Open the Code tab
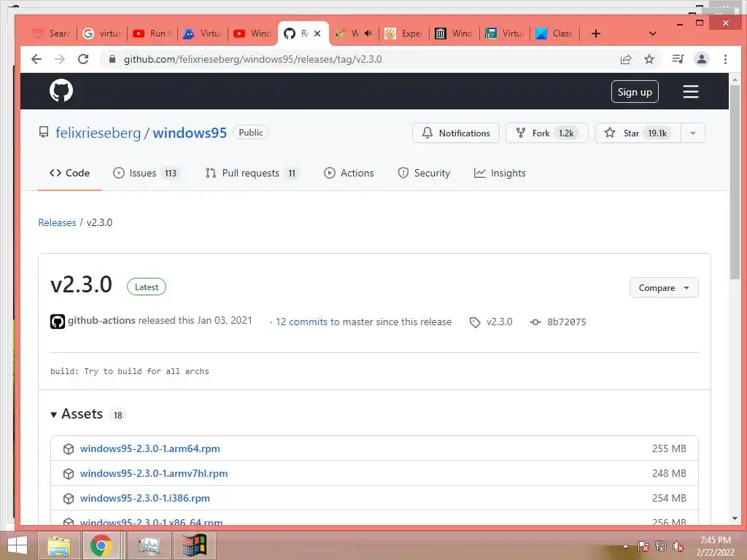The height and width of the screenshot is (560, 747). [x=69, y=173]
